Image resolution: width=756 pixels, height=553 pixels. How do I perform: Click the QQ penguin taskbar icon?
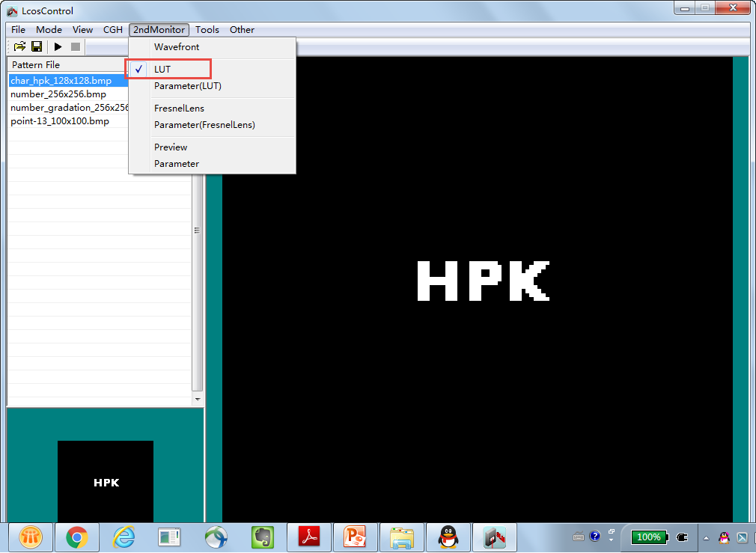pos(448,537)
